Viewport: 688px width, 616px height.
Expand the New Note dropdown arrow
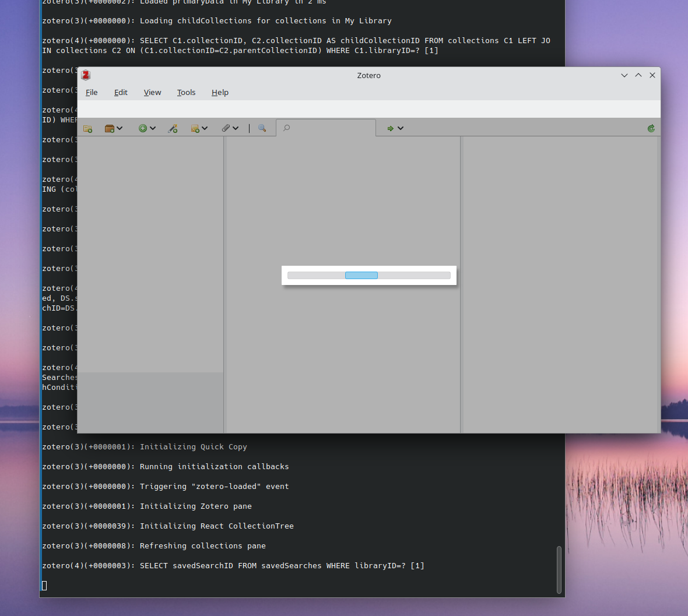[205, 128]
